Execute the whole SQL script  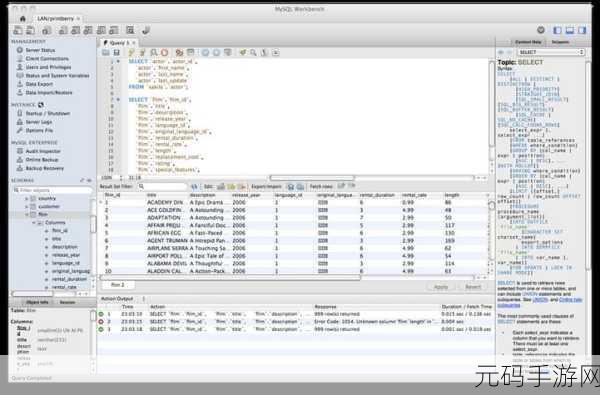pyautogui.click(x=131, y=52)
